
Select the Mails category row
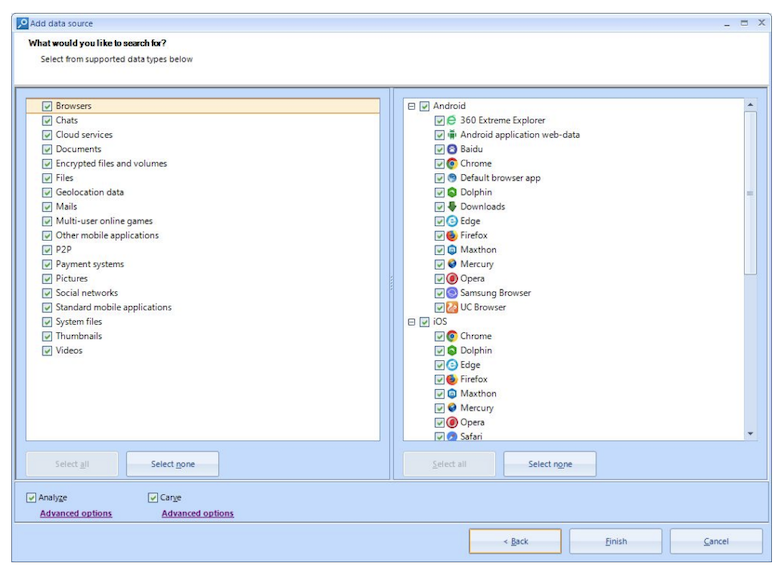click(x=203, y=207)
